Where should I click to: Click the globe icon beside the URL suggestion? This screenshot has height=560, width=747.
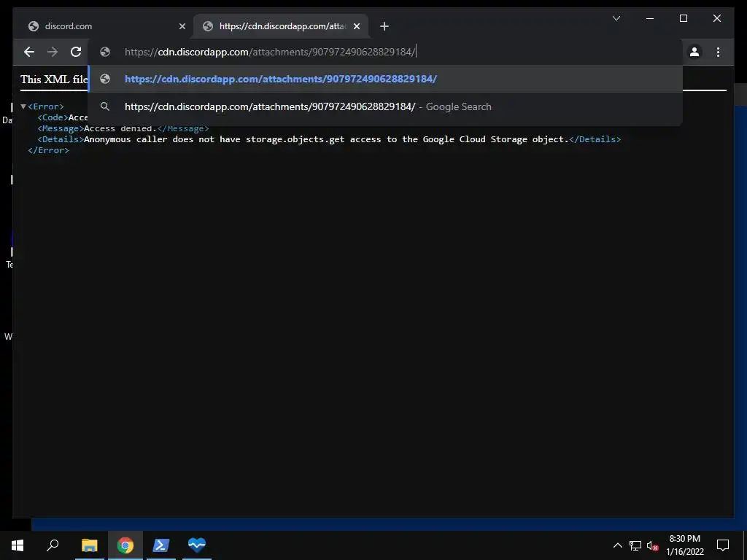[105, 79]
